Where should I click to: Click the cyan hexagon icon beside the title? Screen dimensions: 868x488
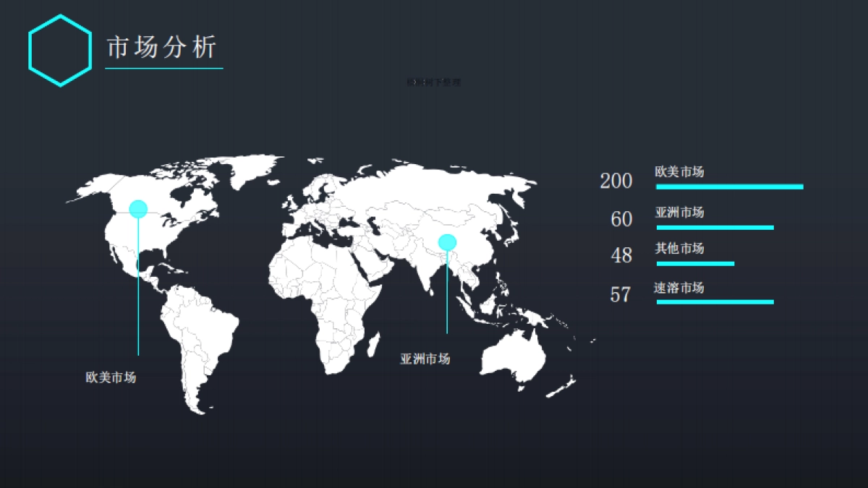coord(60,51)
